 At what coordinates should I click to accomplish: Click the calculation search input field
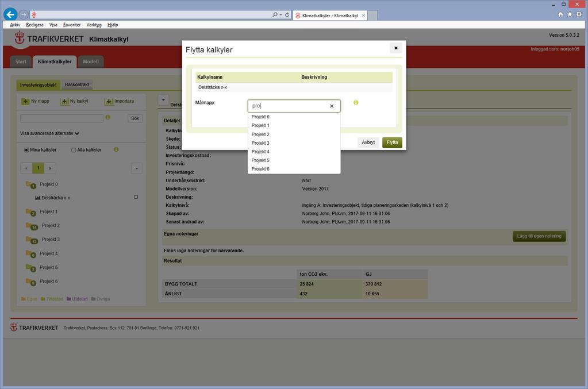tap(62, 118)
